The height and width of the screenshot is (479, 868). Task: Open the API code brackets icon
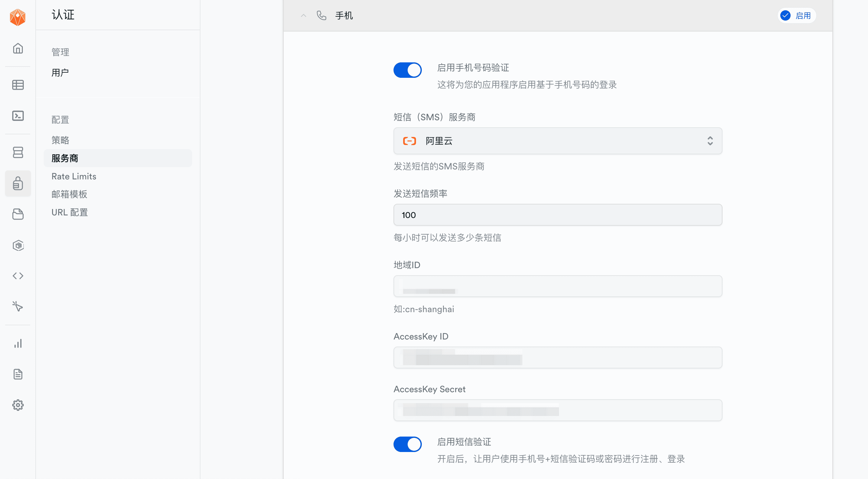(18, 276)
